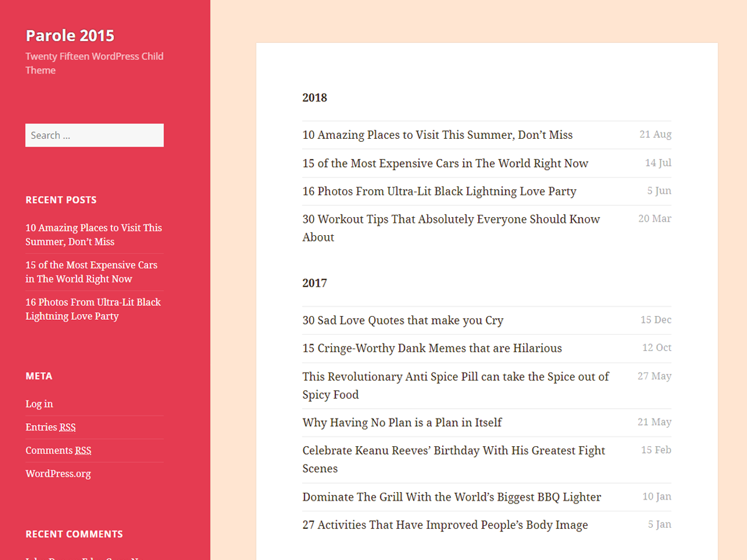Viewport: 747px width, 560px height.
Task: Open "30 Workout Tips That Absolutely Everyone Should Know About"
Action: pyautogui.click(x=451, y=228)
